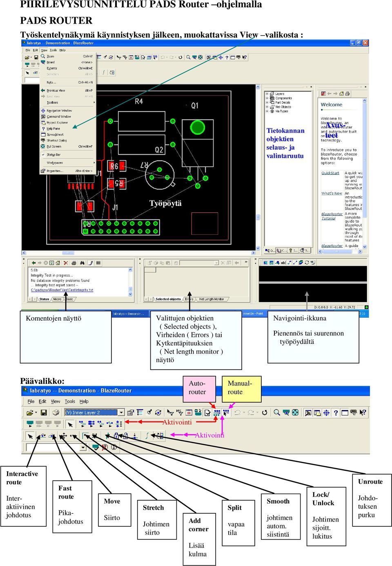The width and height of the screenshot is (392, 566).
Task: Choose Properties... in View menu
Action: point(67,171)
